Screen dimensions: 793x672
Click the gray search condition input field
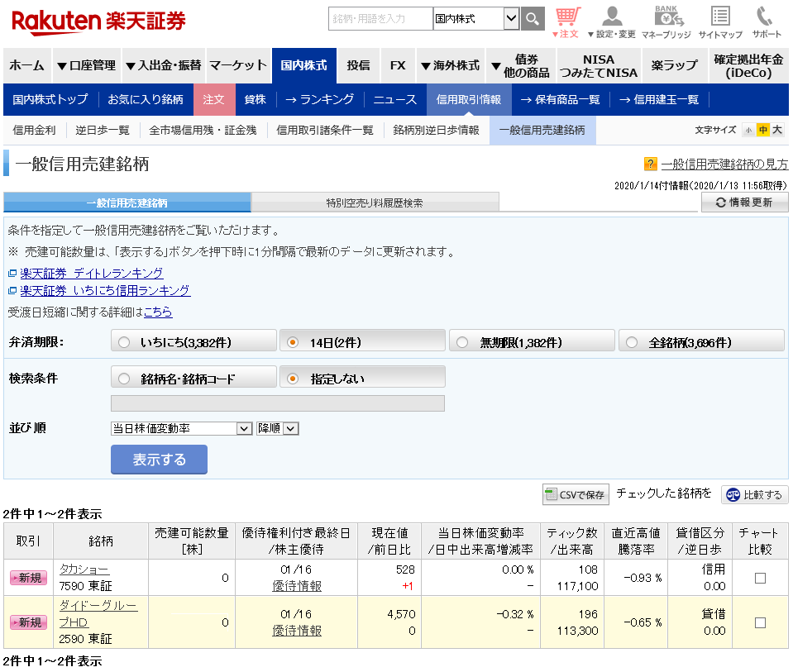coord(278,403)
